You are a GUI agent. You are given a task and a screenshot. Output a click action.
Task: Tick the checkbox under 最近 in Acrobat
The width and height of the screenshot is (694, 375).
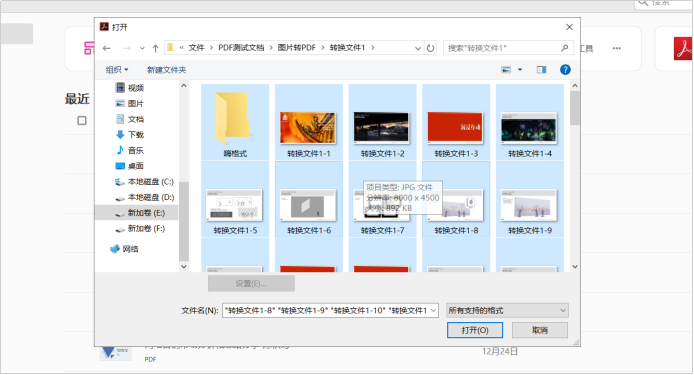[82, 120]
